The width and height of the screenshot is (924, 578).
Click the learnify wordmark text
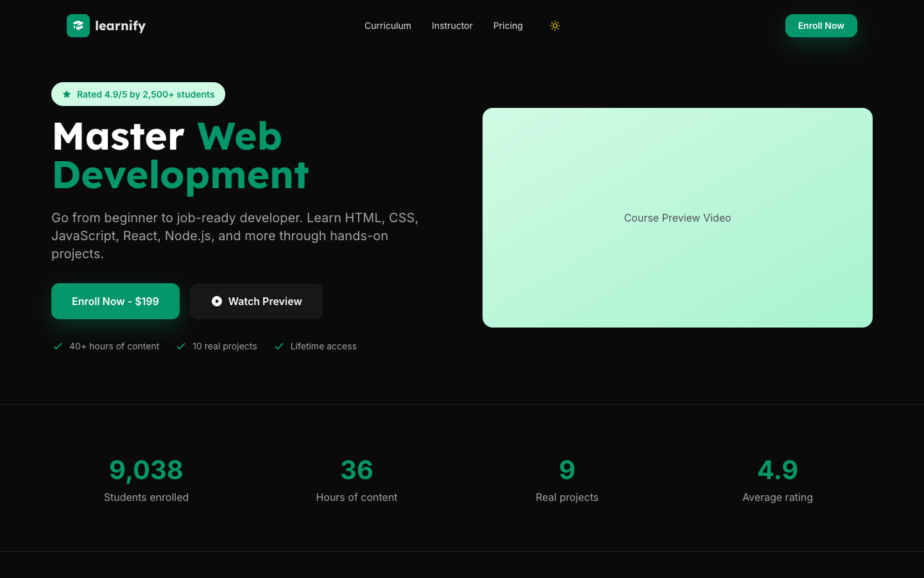[120, 26]
